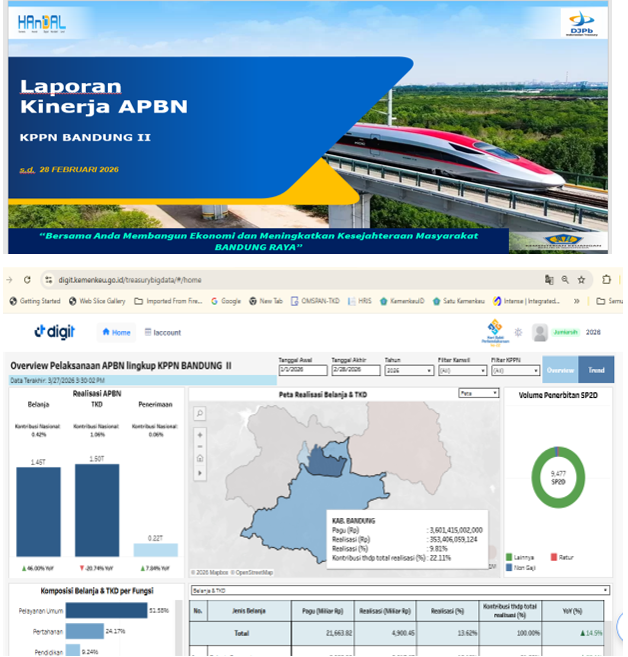Switch dashboard to the Overview view

coord(560,369)
